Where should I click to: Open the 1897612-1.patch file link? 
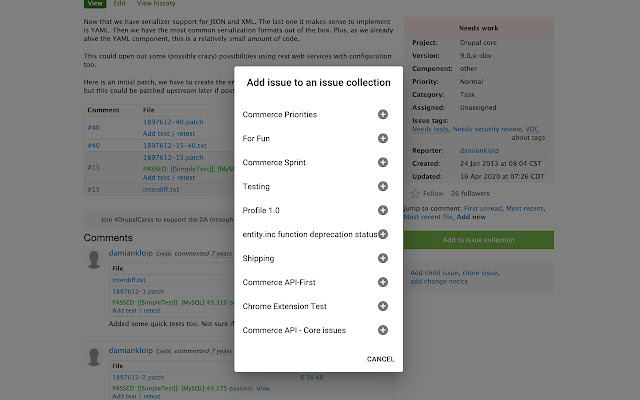[x=138, y=291]
